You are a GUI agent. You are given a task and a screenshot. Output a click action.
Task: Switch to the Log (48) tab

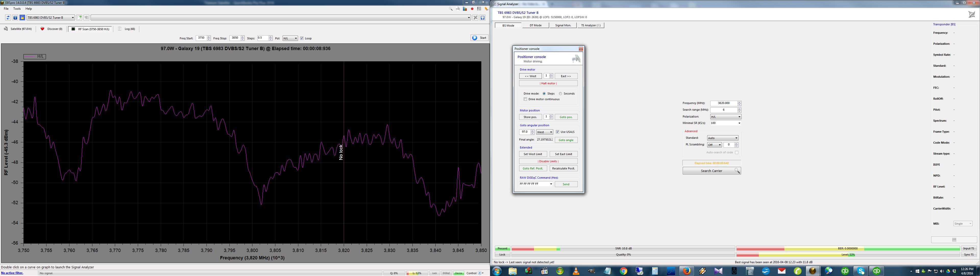click(x=127, y=29)
